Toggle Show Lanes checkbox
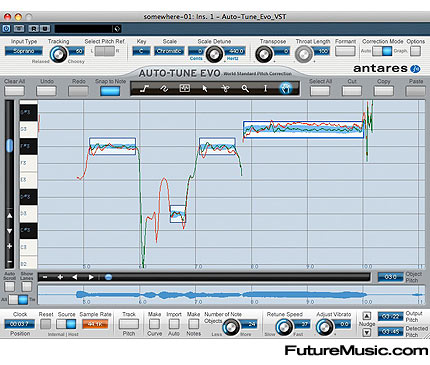This screenshot has height=365, width=430. (x=26, y=286)
